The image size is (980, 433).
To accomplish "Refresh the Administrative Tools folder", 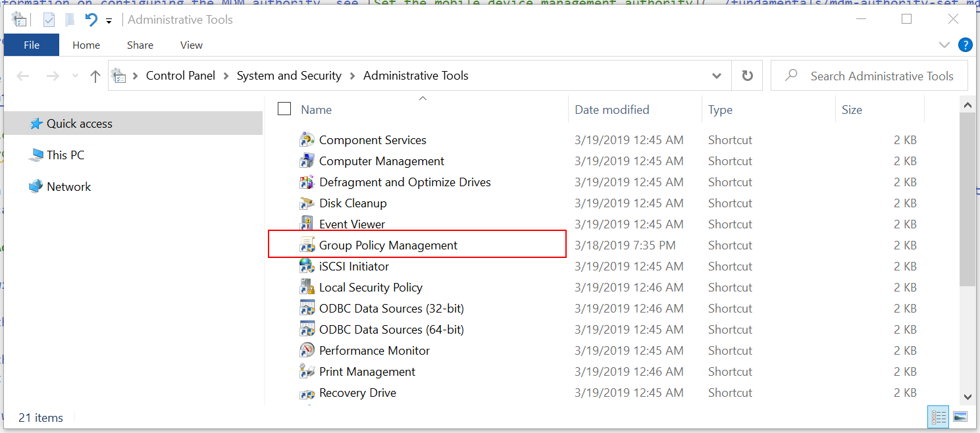I will [747, 76].
